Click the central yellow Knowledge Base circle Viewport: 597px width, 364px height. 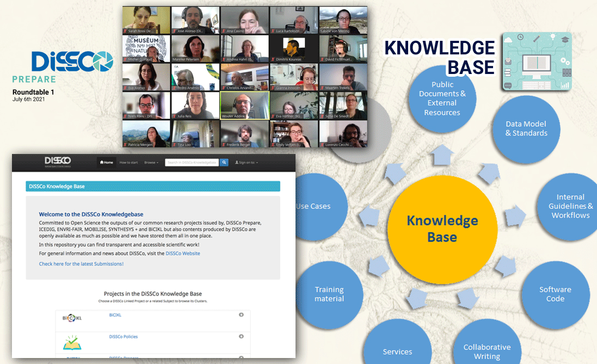click(x=442, y=229)
